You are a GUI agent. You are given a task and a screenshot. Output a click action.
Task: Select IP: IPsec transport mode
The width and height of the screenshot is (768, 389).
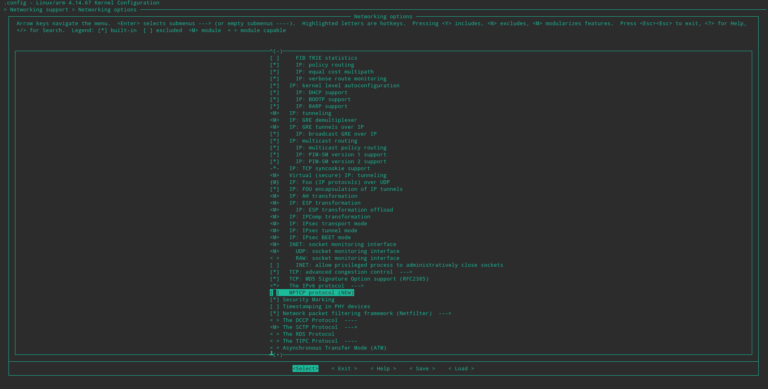(318, 223)
